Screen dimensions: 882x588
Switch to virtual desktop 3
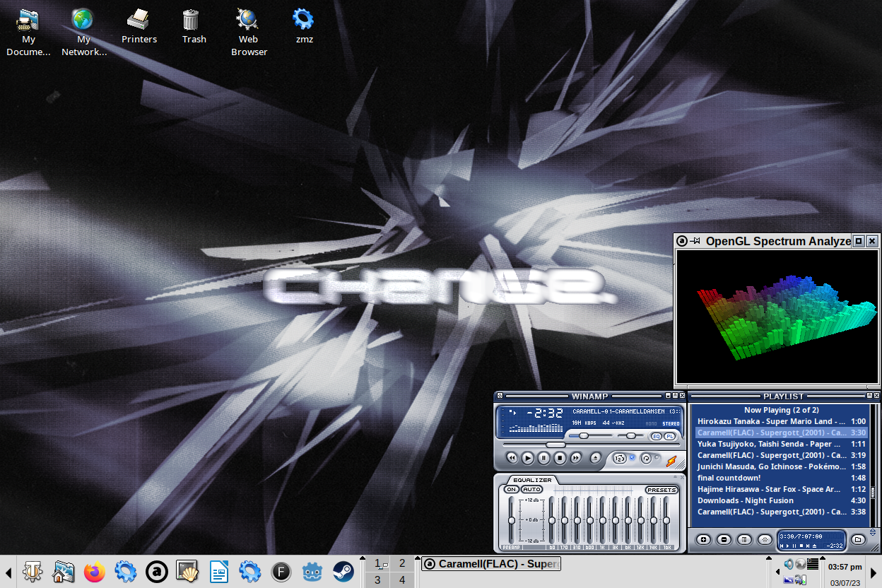pyautogui.click(x=377, y=580)
